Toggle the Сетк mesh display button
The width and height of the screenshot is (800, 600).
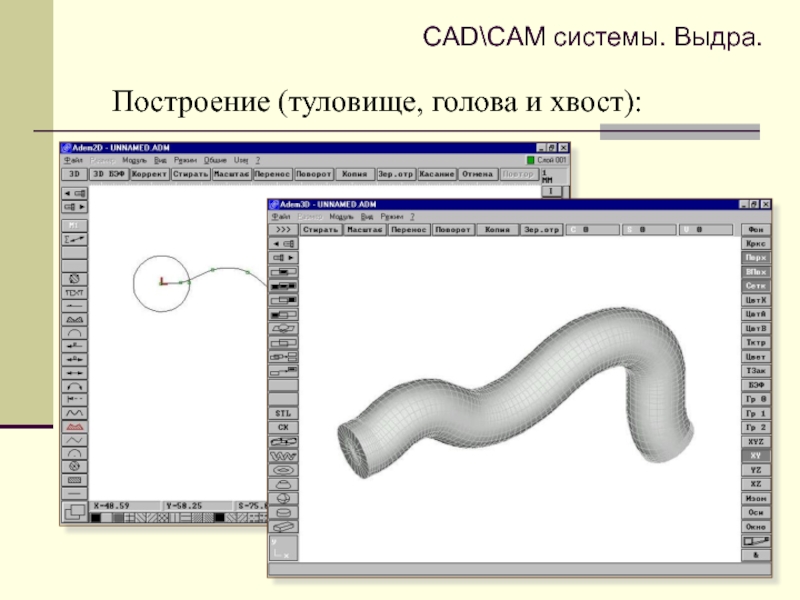tap(755, 286)
